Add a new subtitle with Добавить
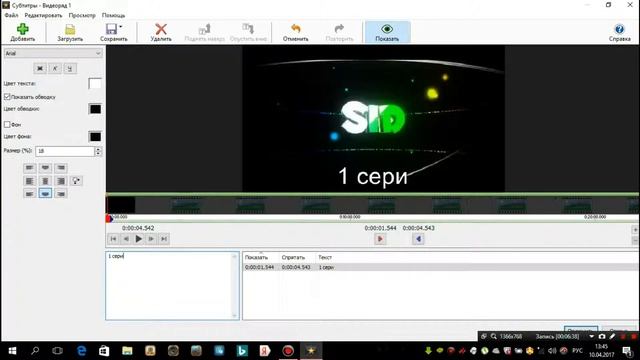 pyautogui.click(x=22, y=32)
